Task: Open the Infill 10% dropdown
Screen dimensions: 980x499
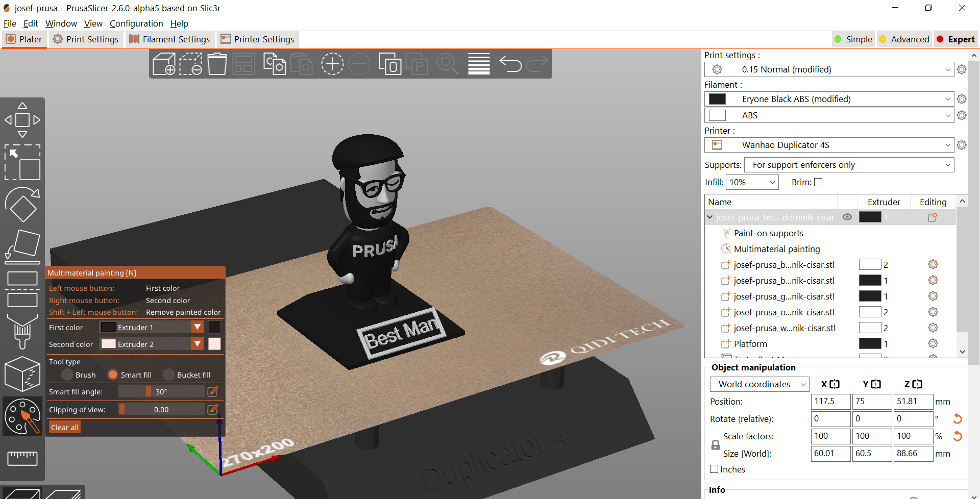Action: tap(752, 182)
